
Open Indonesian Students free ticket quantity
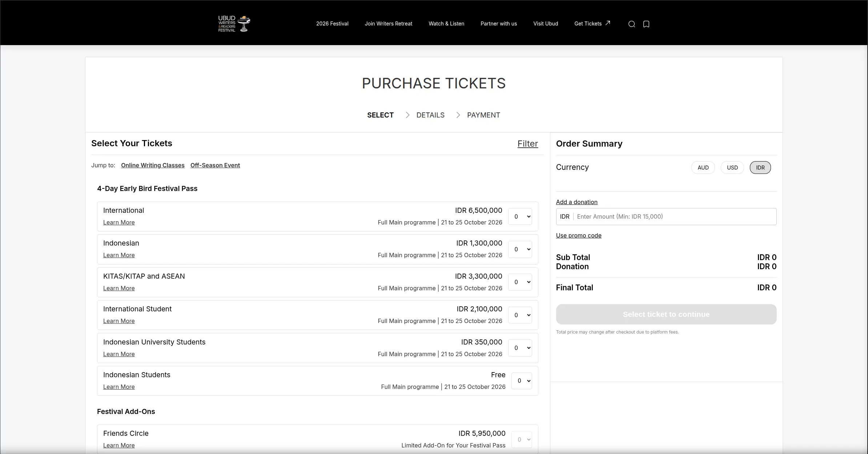tap(522, 381)
